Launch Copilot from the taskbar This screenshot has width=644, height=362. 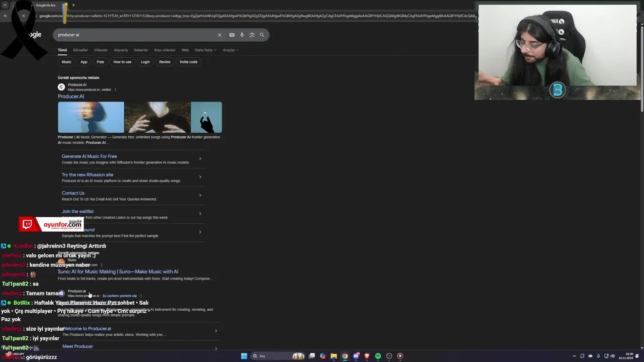(x=323, y=356)
